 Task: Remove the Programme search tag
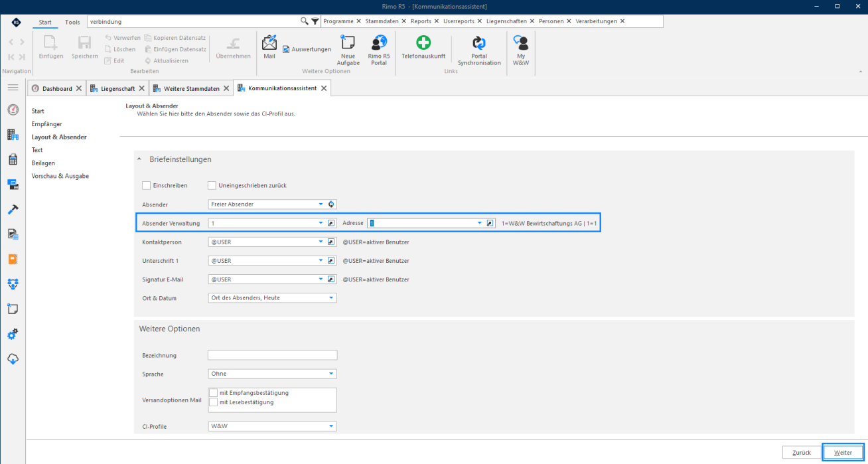tap(358, 21)
